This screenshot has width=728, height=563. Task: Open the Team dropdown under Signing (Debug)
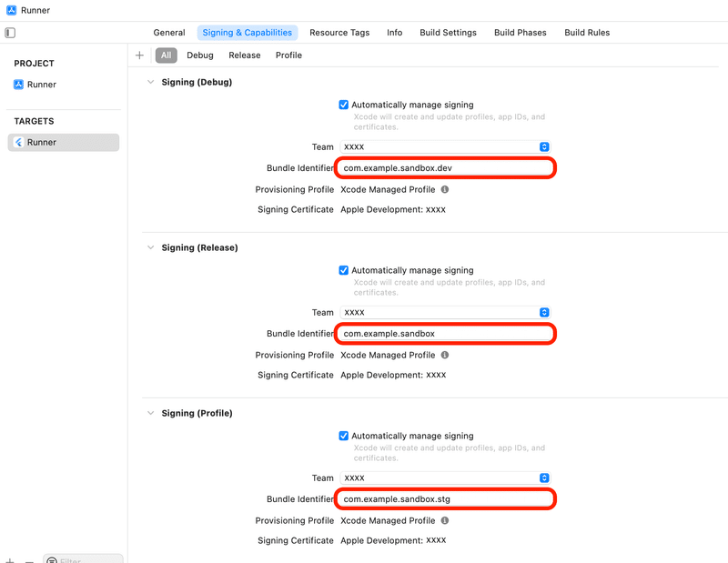pos(544,146)
